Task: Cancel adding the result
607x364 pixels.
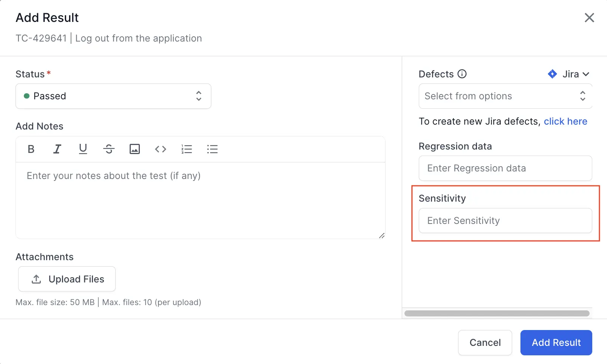Action: [485, 342]
